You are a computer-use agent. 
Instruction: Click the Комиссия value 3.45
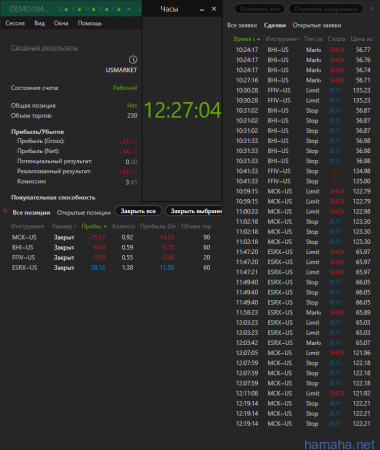[x=131, y=182]
